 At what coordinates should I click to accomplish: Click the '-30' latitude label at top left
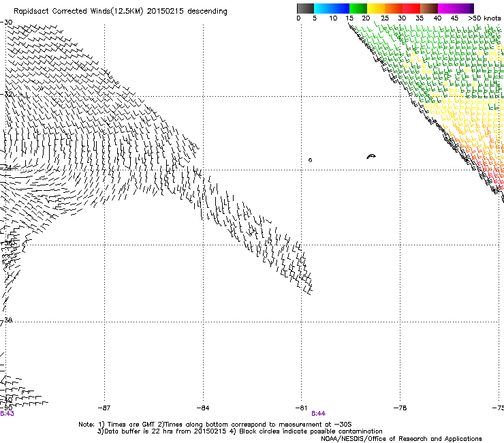tap(6, 22)
